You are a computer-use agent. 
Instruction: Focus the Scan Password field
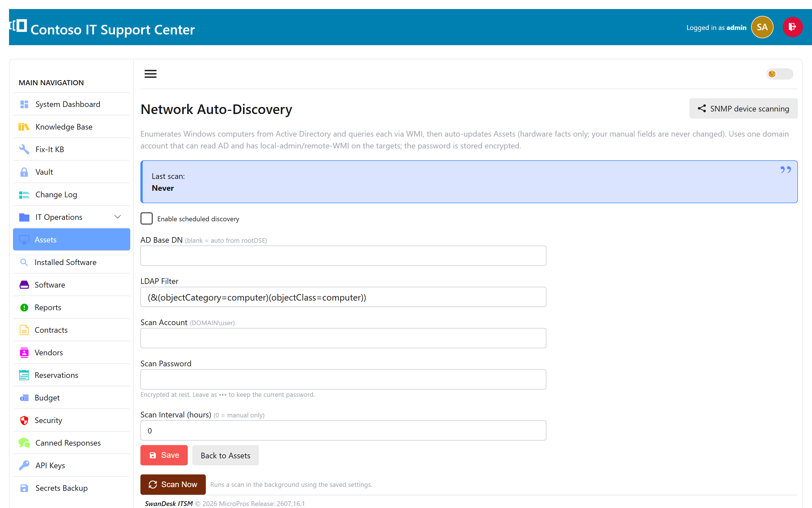point(343,379)
